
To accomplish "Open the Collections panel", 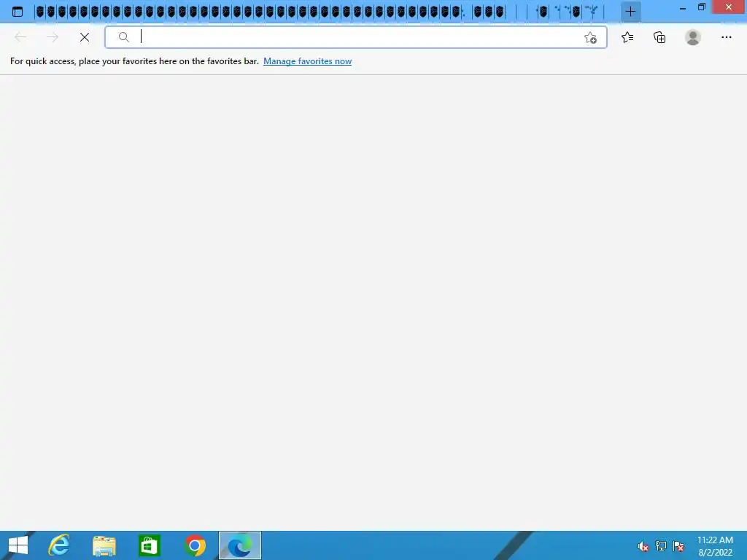I will tap(659, 37).
